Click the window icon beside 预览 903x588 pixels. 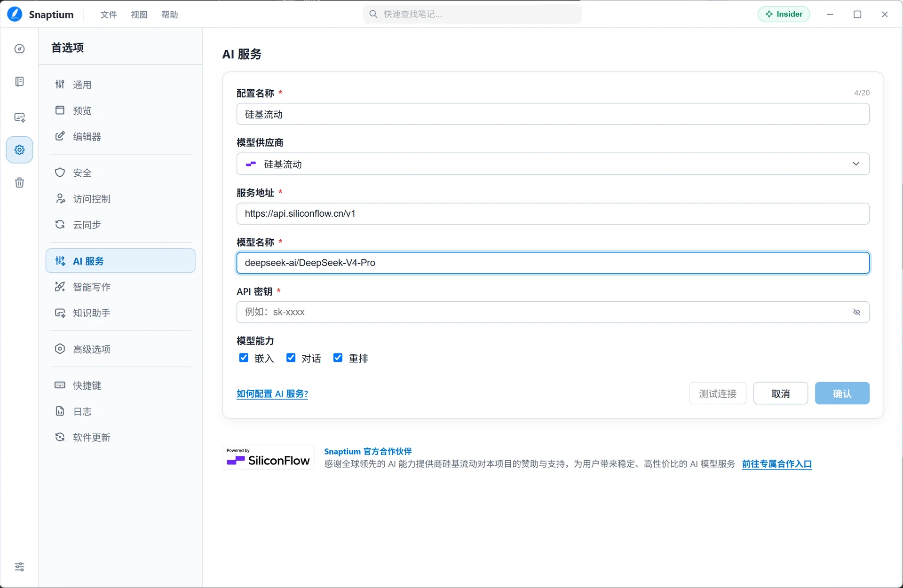[60, 110]
